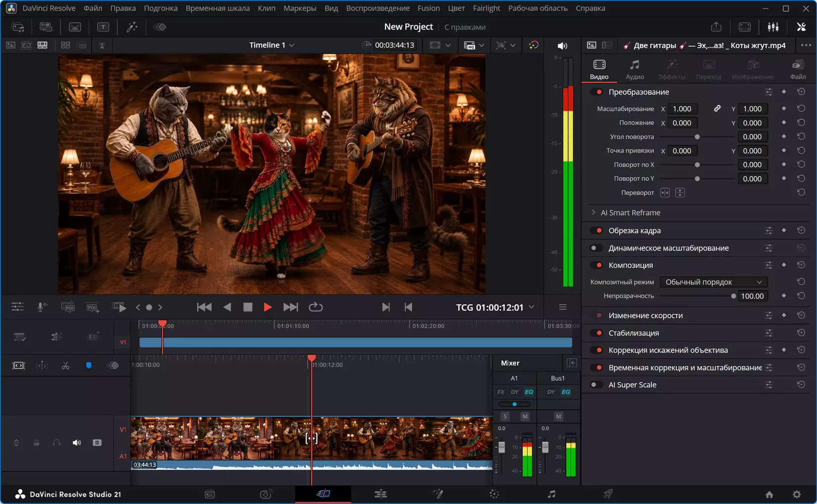Open the Композитный режим dropdown
The width and height of the screenshot is (817, 504).
tap(713, 282)
